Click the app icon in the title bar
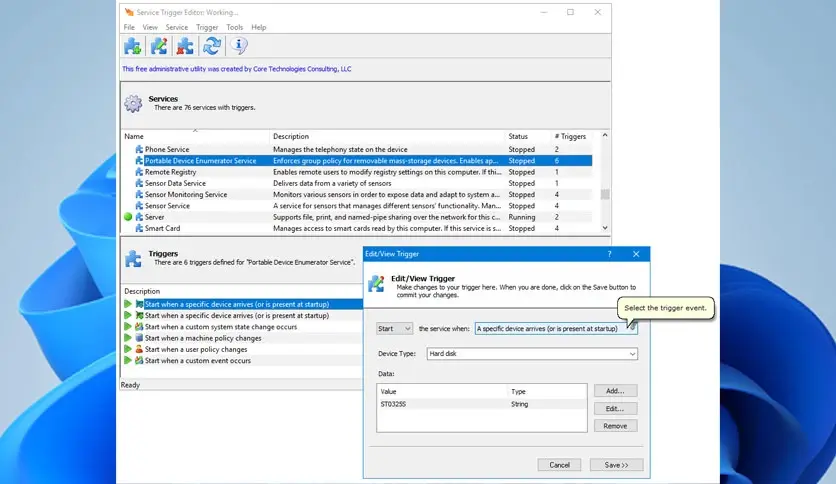 click(x=129, y=12)
